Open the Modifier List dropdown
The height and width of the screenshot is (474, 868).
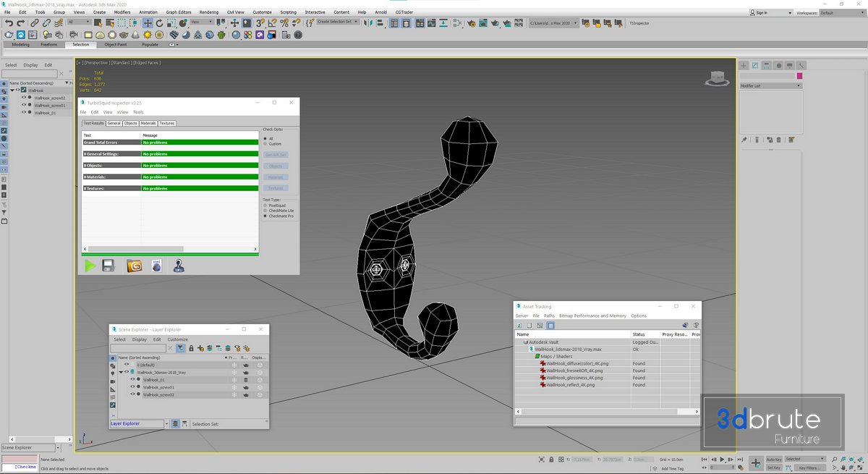coord(770,85)
